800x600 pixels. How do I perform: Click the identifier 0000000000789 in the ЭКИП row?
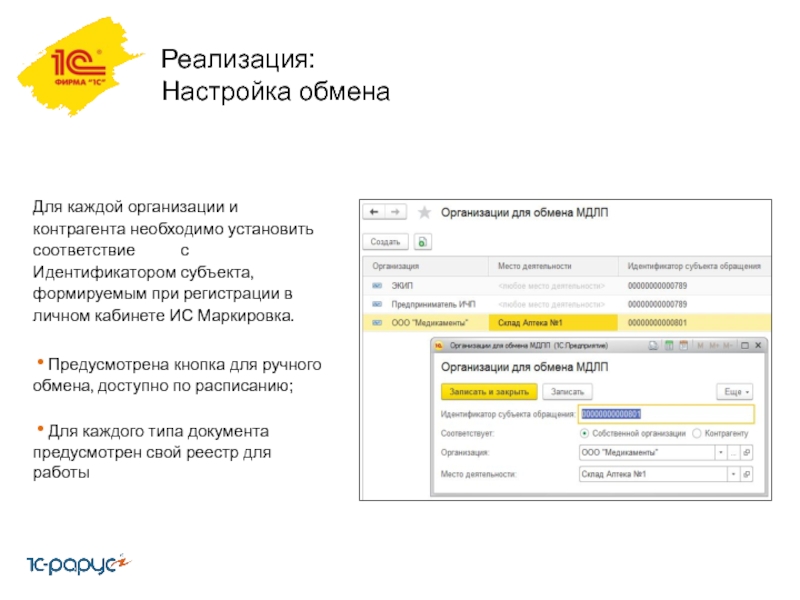pos(657,286)
